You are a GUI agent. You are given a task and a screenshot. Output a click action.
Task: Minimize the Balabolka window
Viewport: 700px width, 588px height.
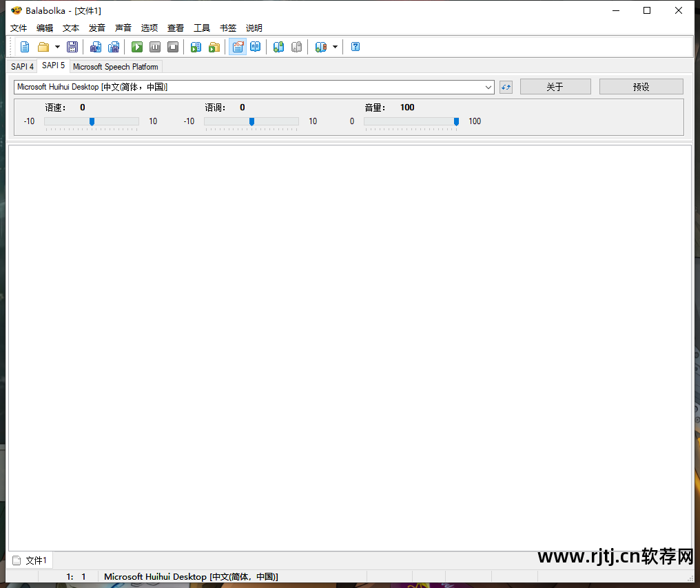tap(616, 10)
